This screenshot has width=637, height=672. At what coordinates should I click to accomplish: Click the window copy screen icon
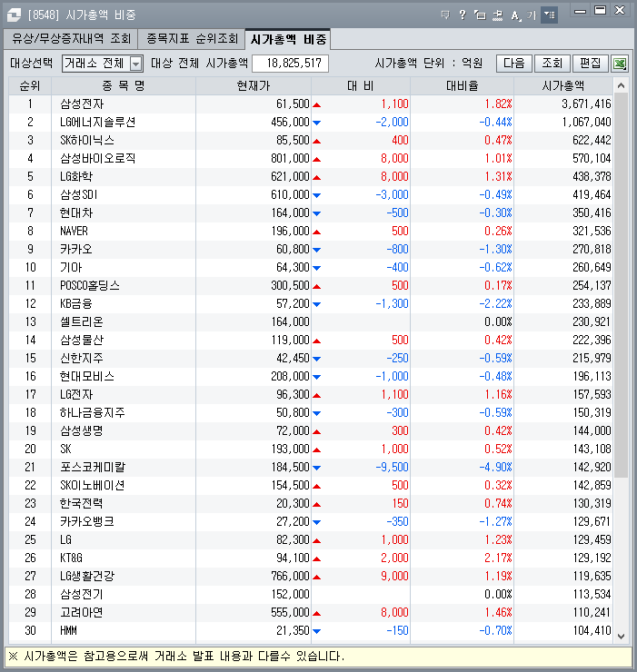pyautogui.click(x=480, y=15)
